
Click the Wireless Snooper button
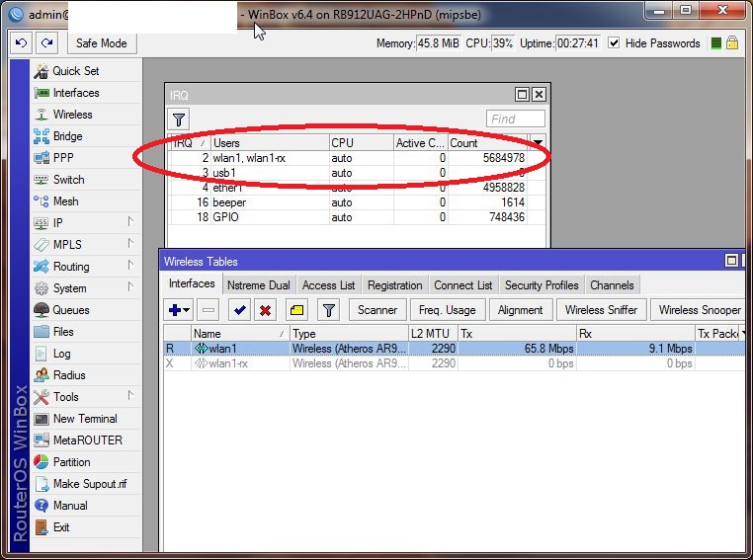(x=700, y=310)
